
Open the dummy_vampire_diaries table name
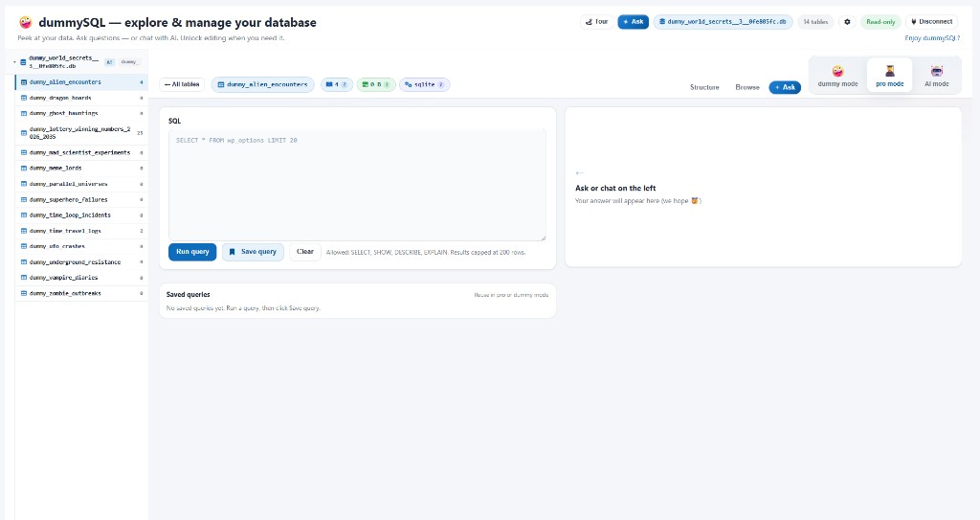click(64, 277)
